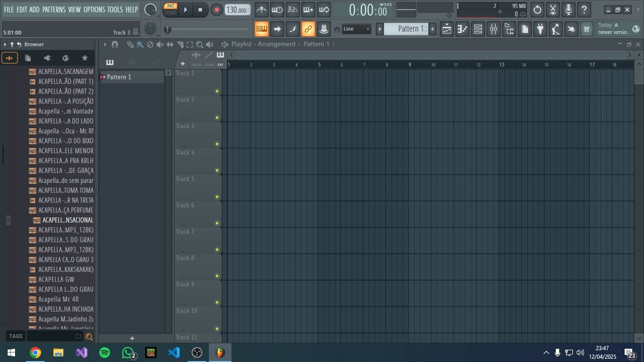This screenshot has height=362, width=644.
Task: Open the TOOLS menu
Action: pos(115,10)
